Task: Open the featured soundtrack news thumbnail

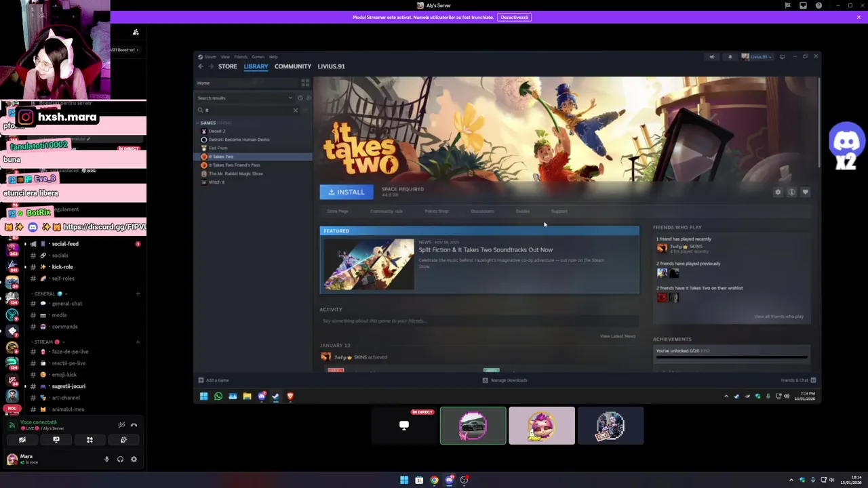Action: pos(369,264)
